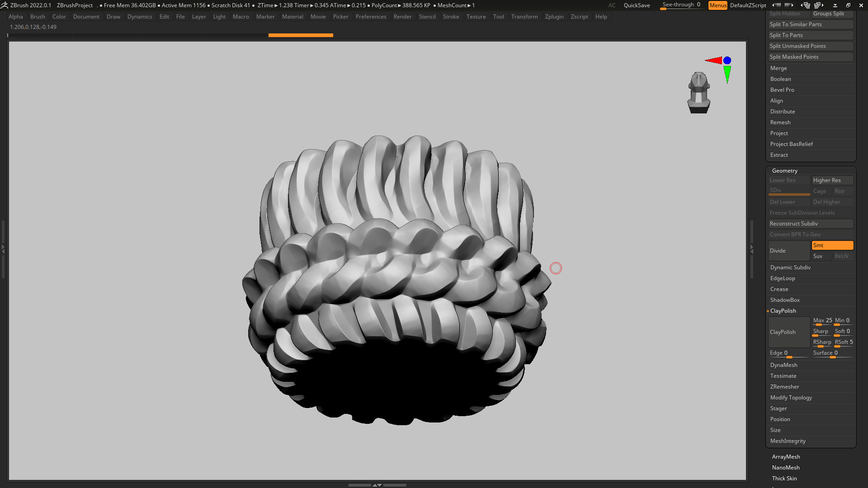Image resolution: width=868 pixels, height=488 pixels.
Task: Click the next UI colors arrow icon
Action: click(x=789, y=5)
